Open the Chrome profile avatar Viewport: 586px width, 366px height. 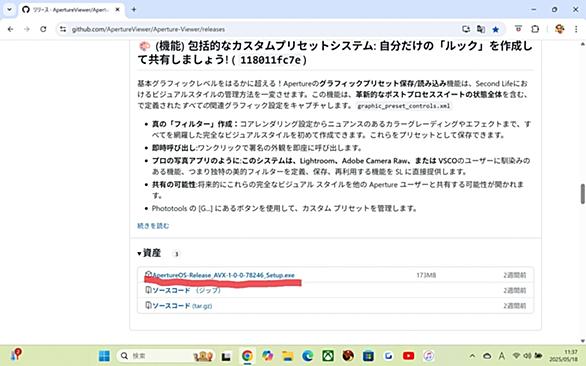coord(559,29)
